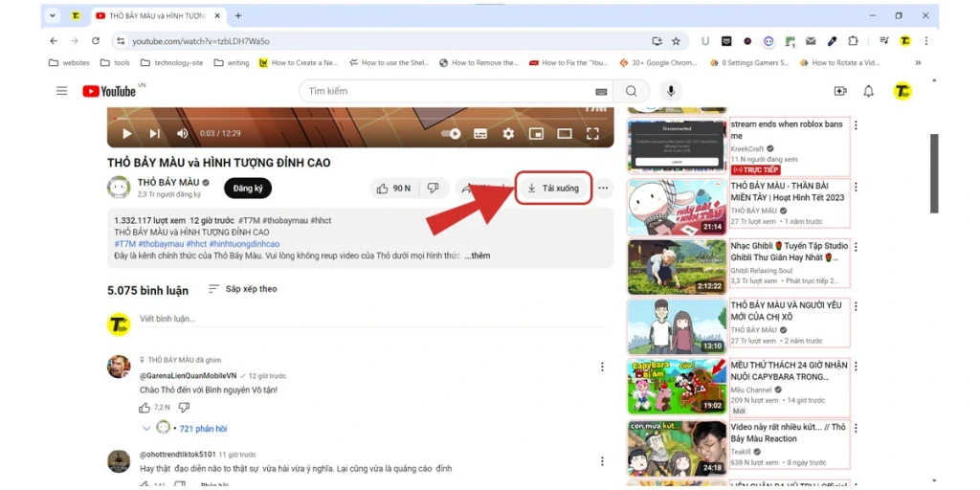
Task: Dislike the GarenaLienQuanMobileVN comment
Action: click(x=184, y=408)
